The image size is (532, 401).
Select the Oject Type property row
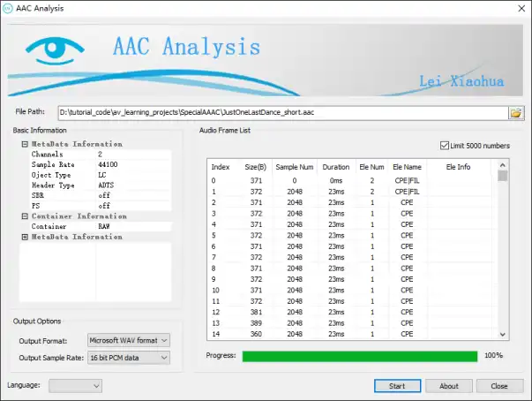(x=101, y=175)
